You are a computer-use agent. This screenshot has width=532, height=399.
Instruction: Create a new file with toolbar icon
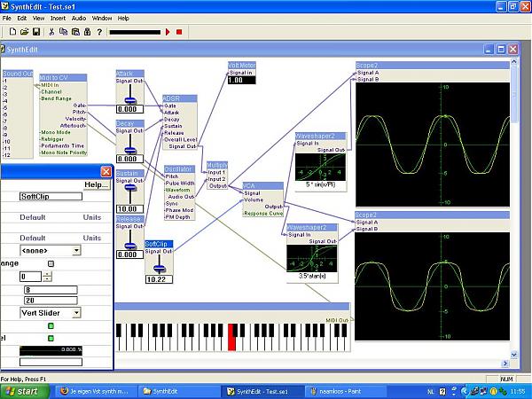pyautogui.click(x=12, y=32)
